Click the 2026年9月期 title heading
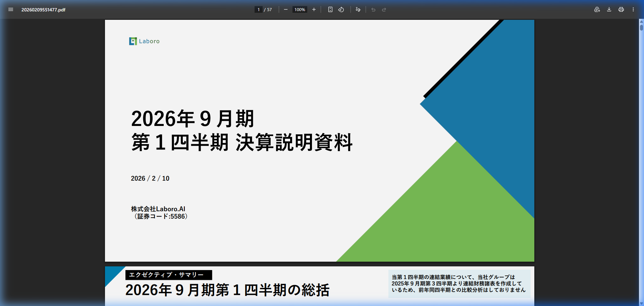 193,119
